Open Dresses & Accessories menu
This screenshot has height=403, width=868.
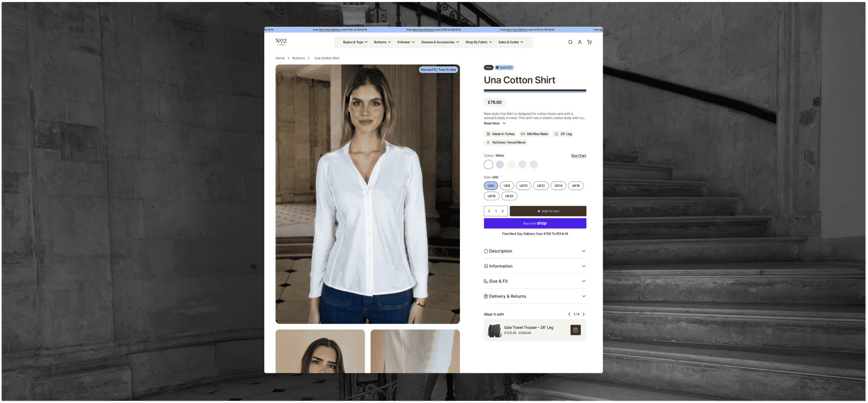point(440,42)
